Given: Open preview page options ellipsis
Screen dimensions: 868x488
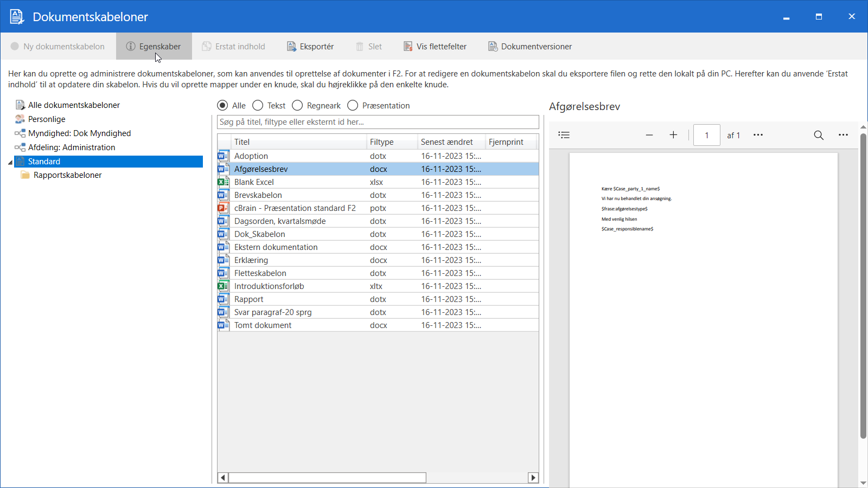Looking at the screenshot, I should click(x=758, y=135).
